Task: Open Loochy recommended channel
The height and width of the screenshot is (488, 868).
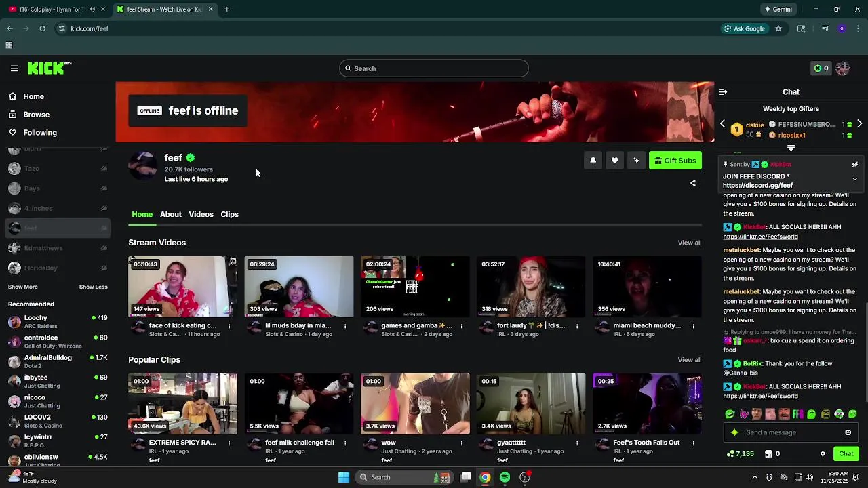Action: 58,322
